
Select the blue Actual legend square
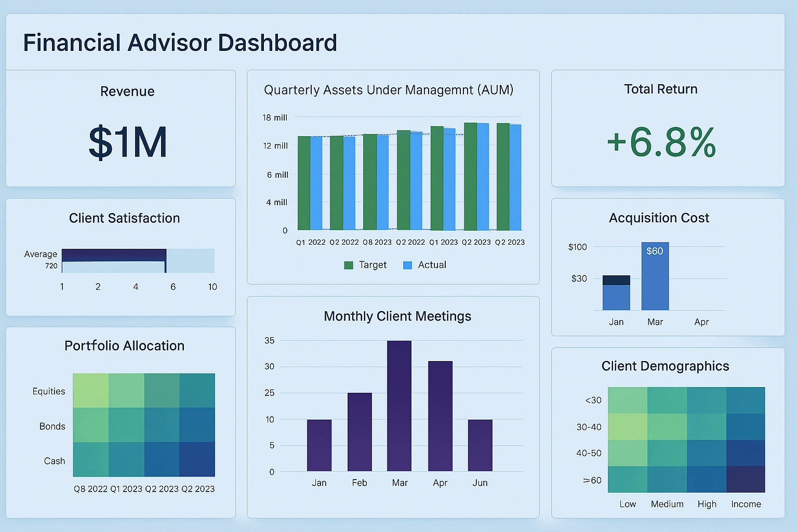pos(407,265)
